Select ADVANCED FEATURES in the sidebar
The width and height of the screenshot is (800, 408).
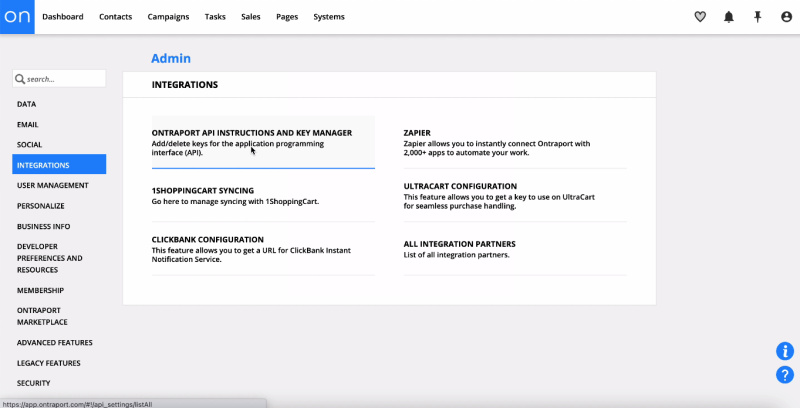click(55, 343)
